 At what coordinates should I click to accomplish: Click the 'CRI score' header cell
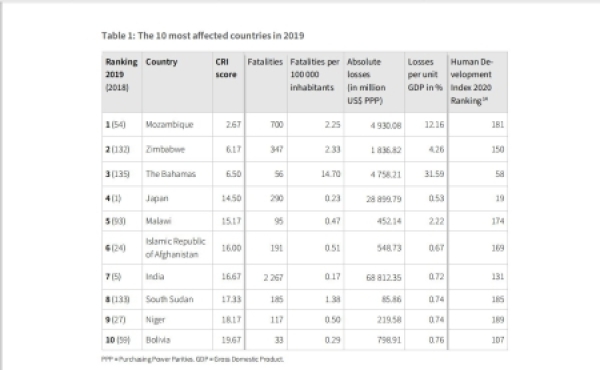(228, 82)
